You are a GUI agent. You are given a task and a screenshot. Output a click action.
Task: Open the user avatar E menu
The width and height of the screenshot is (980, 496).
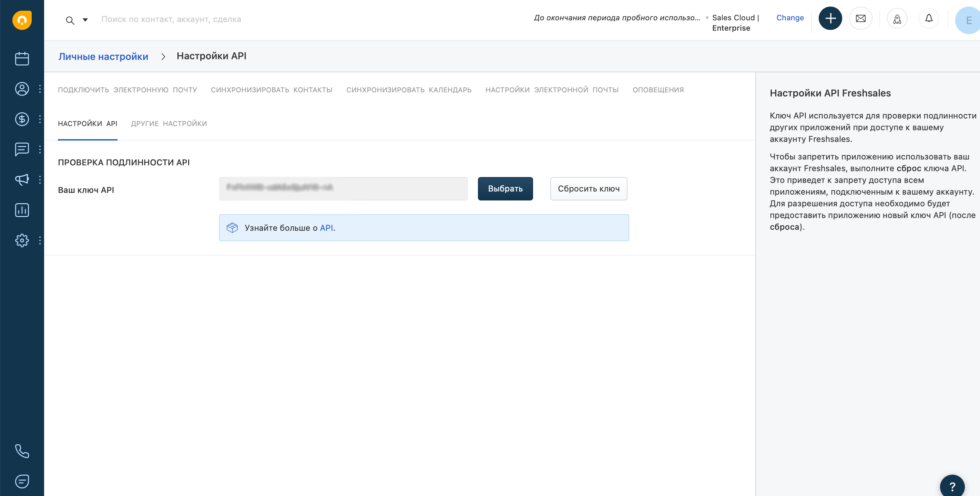pos(968,20)
